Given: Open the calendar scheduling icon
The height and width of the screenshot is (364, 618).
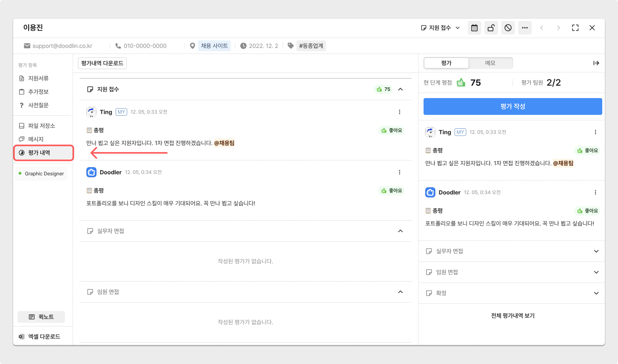Looking at the screenshot, I should click(474, 28).
